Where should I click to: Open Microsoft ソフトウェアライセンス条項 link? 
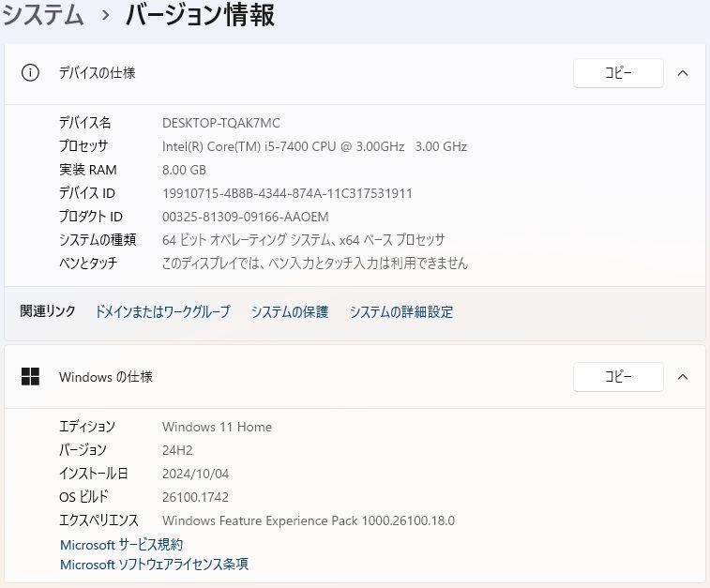(x=154, y=564)
